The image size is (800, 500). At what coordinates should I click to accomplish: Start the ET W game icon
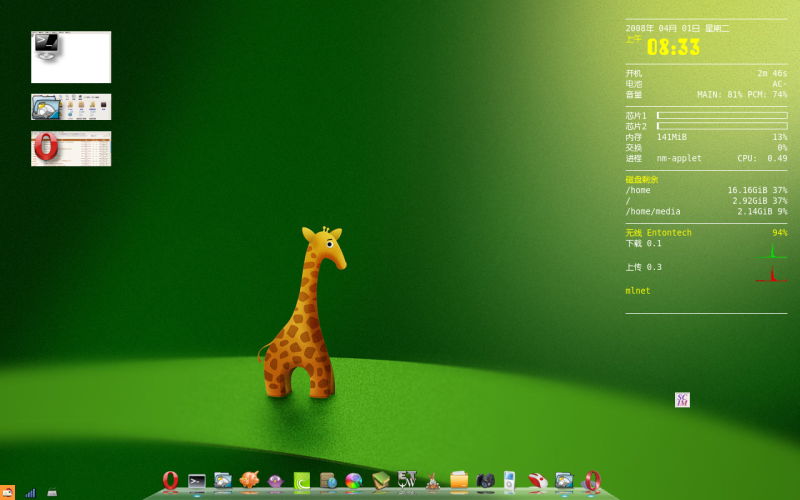[x=407, y=480]
